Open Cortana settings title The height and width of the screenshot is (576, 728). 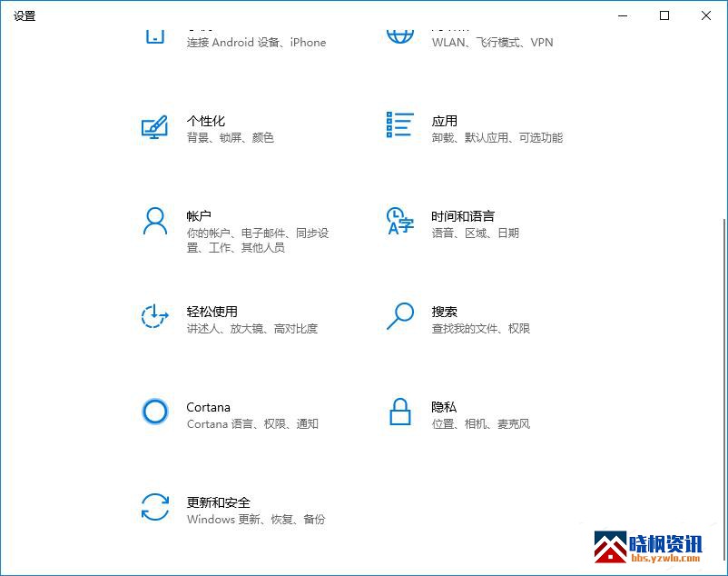click(209, 407)
